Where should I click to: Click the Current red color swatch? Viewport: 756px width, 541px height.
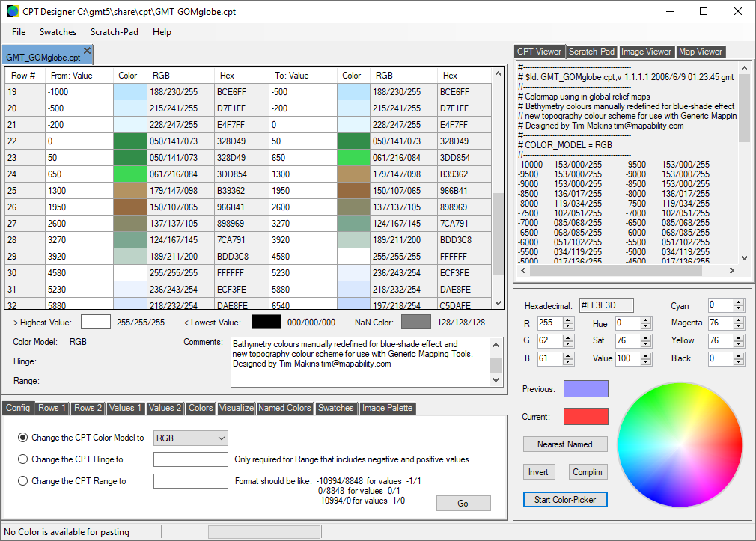click(586, 417)
